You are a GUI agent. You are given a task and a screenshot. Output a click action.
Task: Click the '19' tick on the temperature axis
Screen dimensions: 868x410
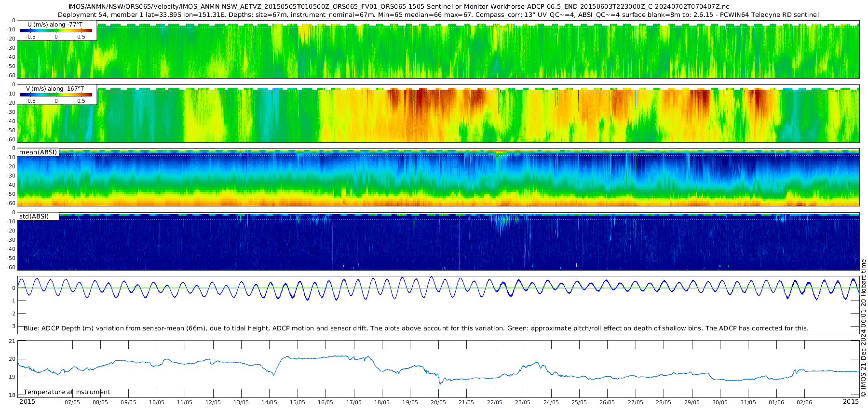tap(13, 377)
